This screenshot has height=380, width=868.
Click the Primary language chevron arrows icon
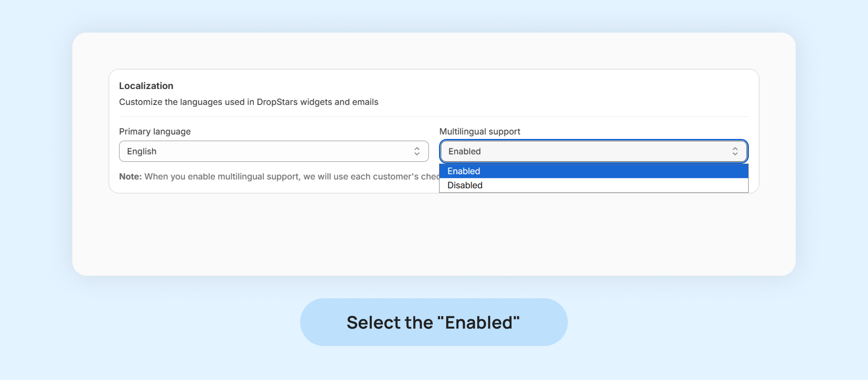[x=417, y=151]
